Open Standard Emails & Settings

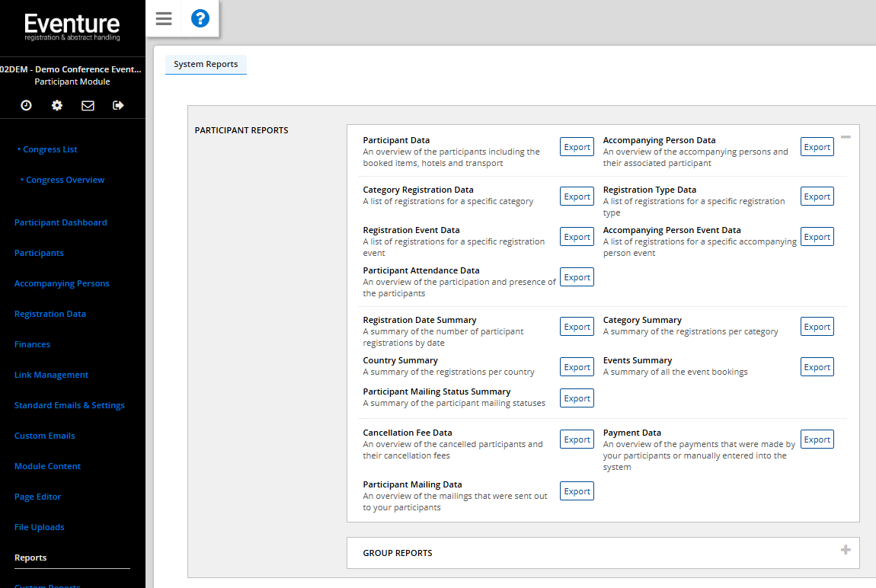tap(69, 405)
